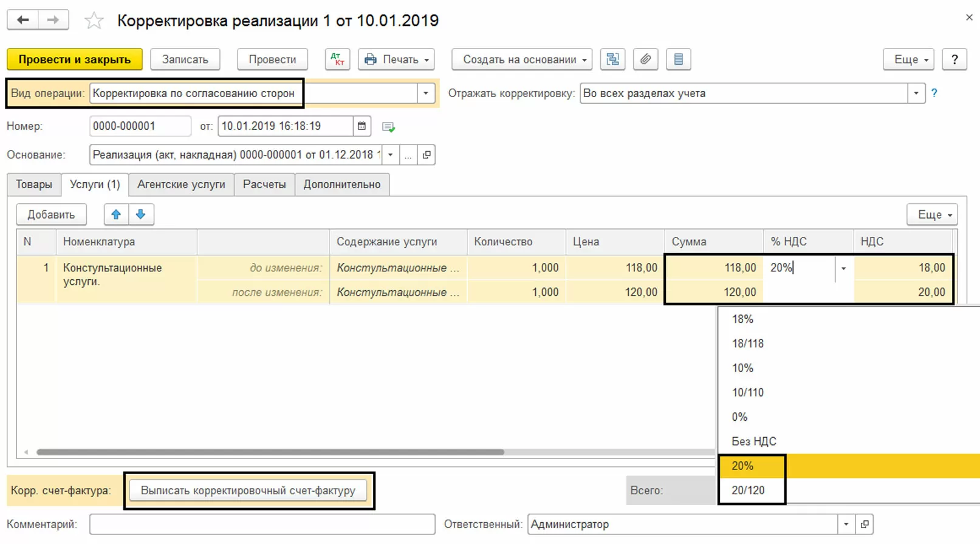Open the Расчеты tab
The height and width of the screenshot is (544, 980).
coord(264,185)
